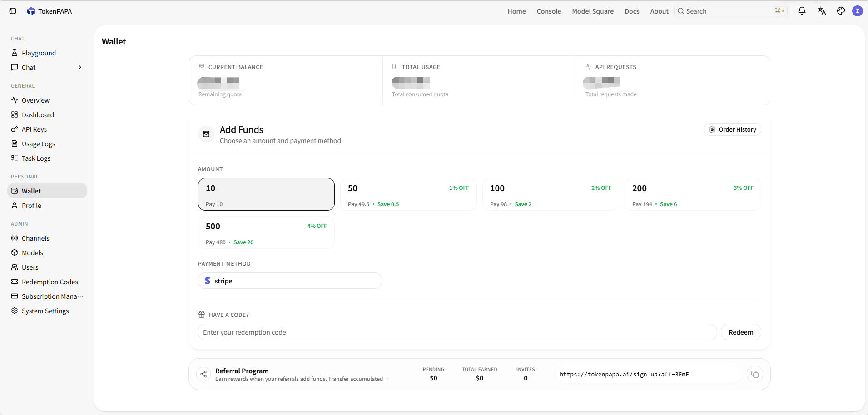Select the 10 amount option
This screenshot has width=868, height=415.
(266, 194)
